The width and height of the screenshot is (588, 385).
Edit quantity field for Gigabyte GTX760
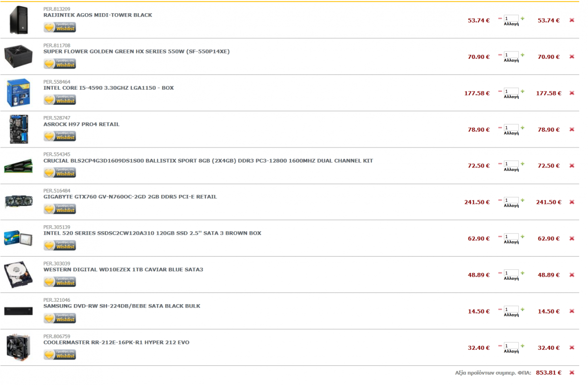(x=511, y=200)
